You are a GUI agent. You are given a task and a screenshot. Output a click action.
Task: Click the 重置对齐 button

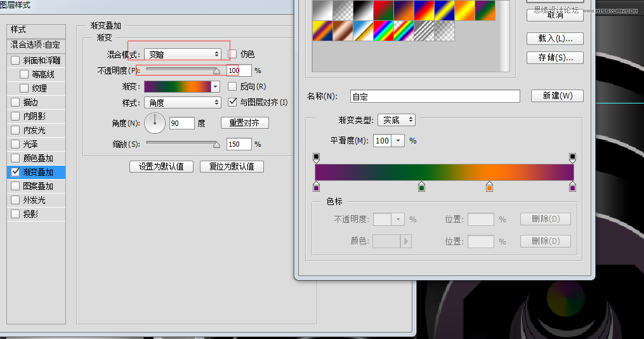(x=245, y=123)
